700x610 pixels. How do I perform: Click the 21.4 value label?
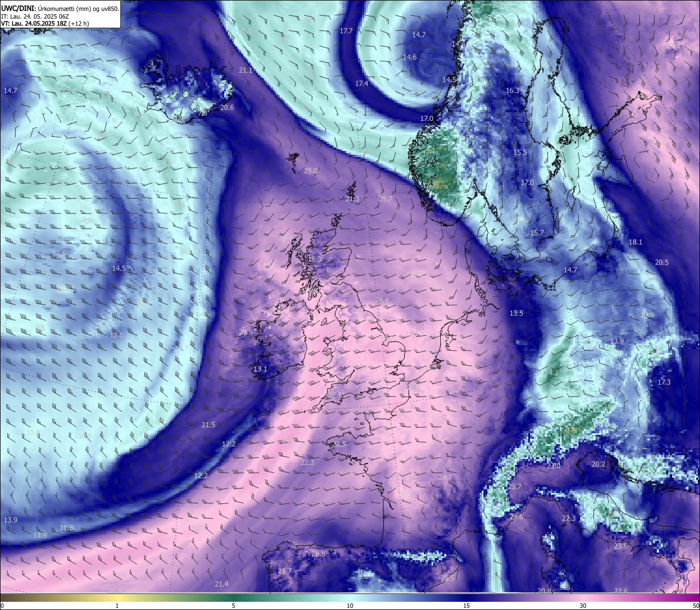[x=221, y=584]
